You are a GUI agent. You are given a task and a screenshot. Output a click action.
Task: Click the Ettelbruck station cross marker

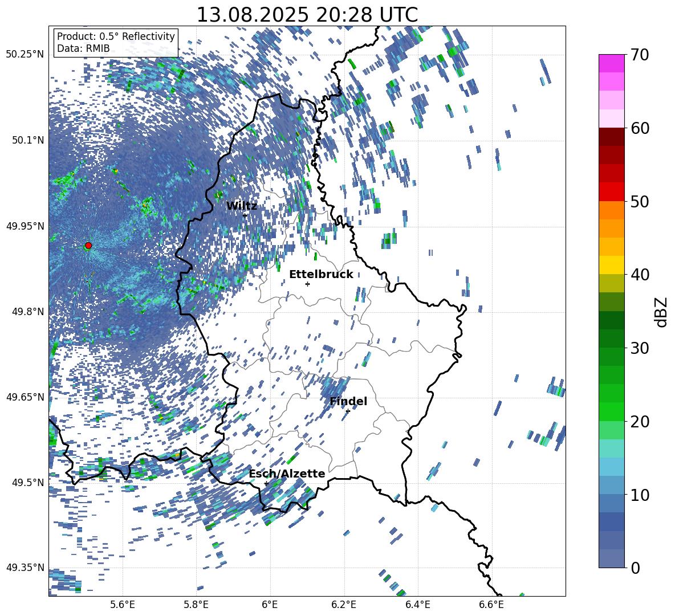(307, 284)
